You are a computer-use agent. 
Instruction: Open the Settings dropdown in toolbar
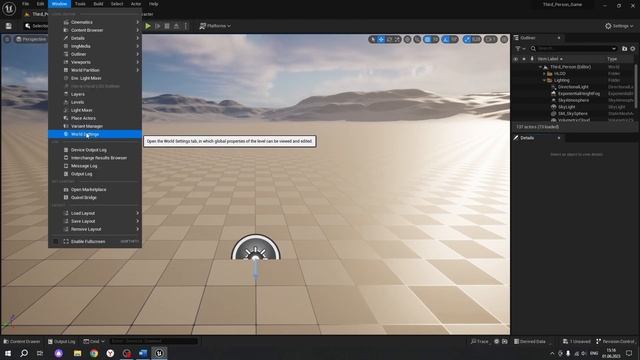(x=619, y=26)
